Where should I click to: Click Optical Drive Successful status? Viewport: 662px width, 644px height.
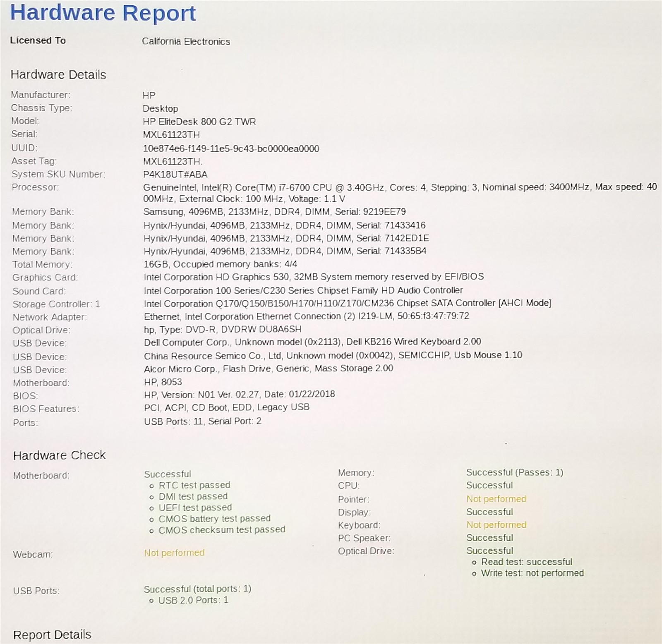click(489, 551)
